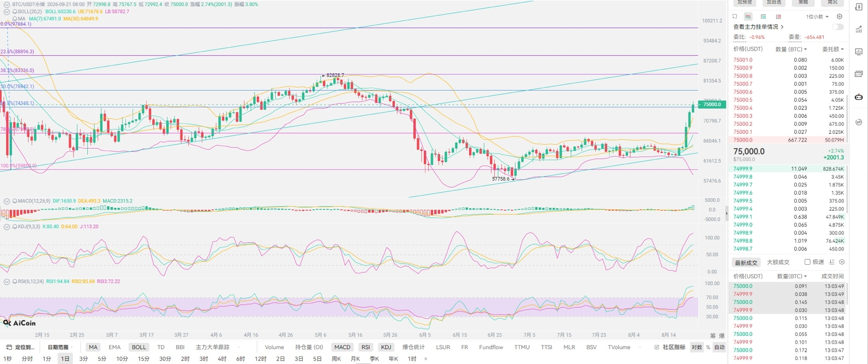Click the trades sort filter icon beside 极速
868x364 pixels.
tap(832, 262)
